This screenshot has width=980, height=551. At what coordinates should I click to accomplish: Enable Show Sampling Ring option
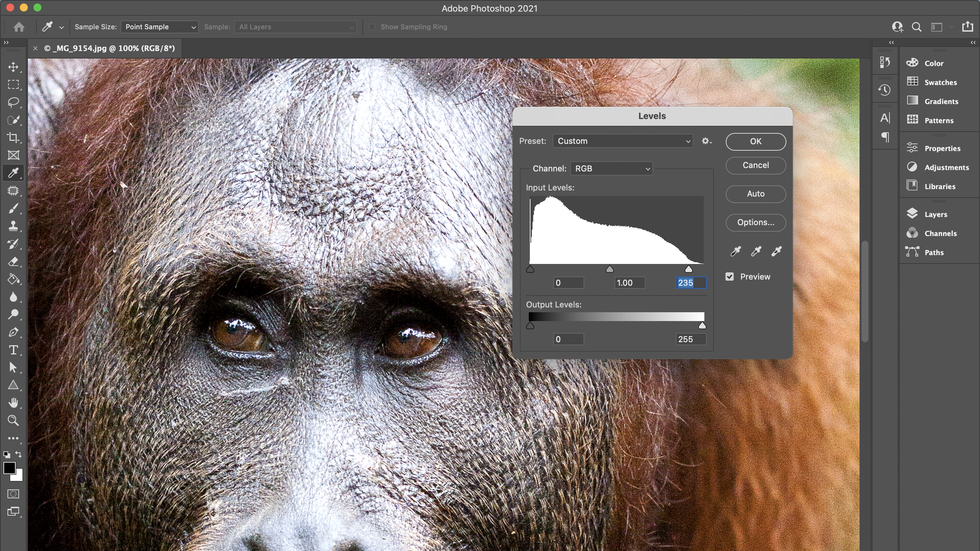(x=372, y=27)
